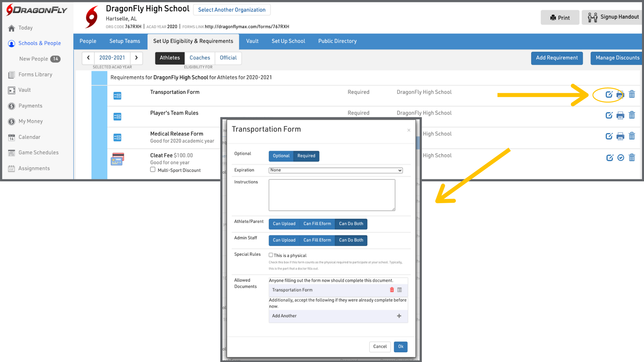The image size is (644, 362).
Task: Select Athlete/Parent Can Fill Eform option
Action: 317,224
